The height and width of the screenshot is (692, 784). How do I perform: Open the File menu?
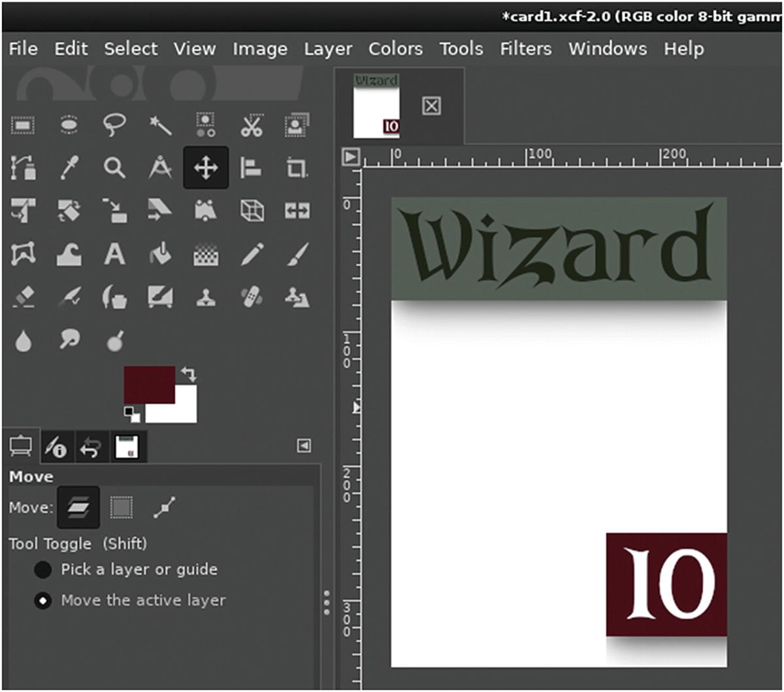(x=24, y=49)
